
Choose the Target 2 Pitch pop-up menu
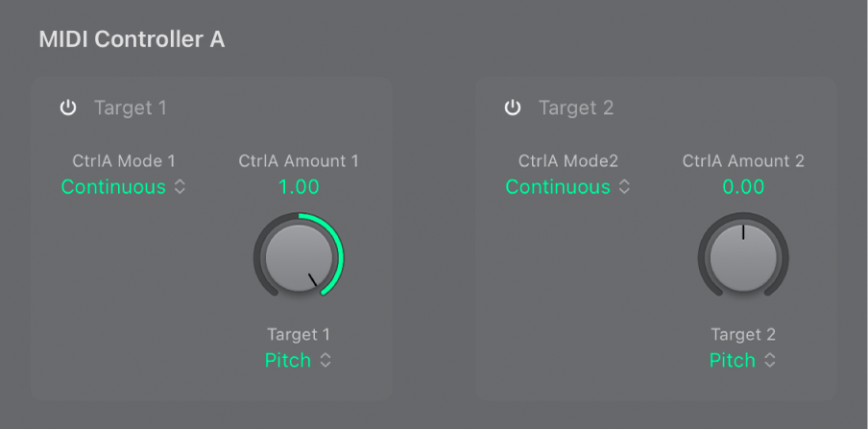[x=742, y=361]
